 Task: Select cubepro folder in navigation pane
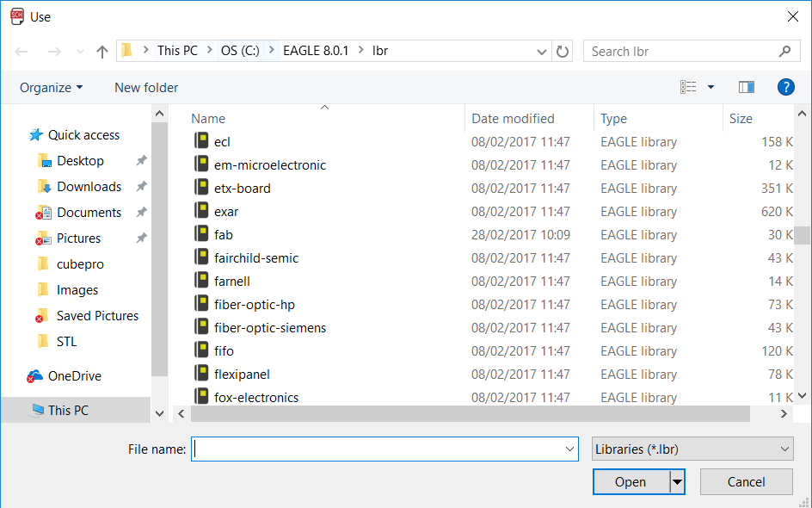click(80, 264)
